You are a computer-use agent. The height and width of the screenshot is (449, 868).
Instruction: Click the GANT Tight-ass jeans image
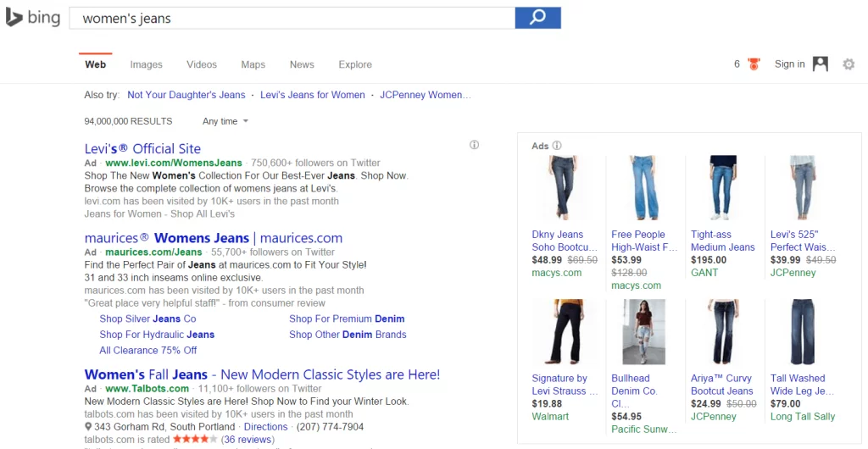click(723, 188)
